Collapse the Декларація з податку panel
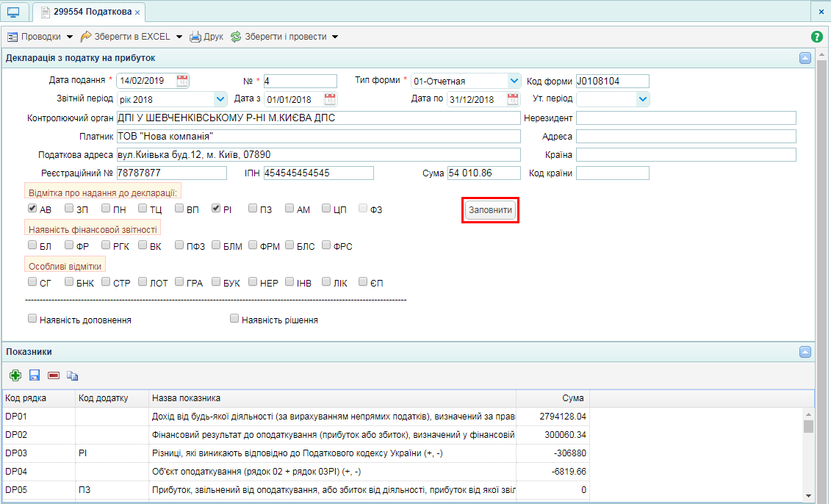This screenshot has width=831, height=504. click(x=805, y=58)
